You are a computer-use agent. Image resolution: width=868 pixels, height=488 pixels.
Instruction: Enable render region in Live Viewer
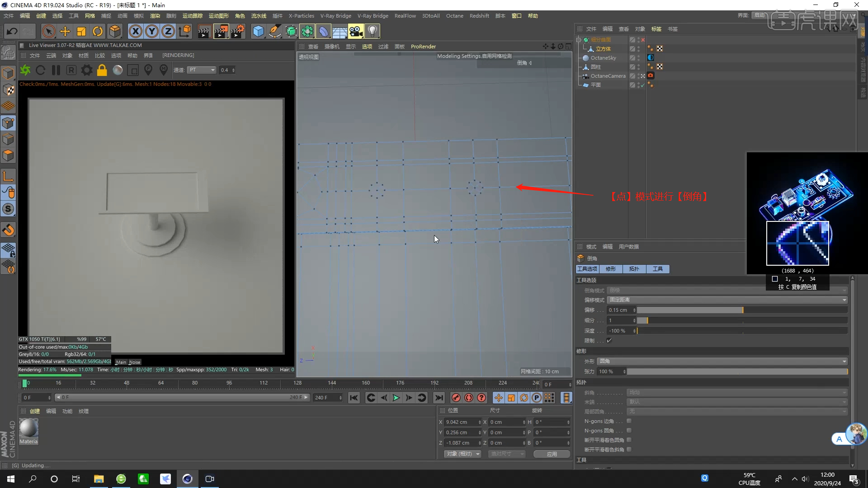[x=133, y=70]
